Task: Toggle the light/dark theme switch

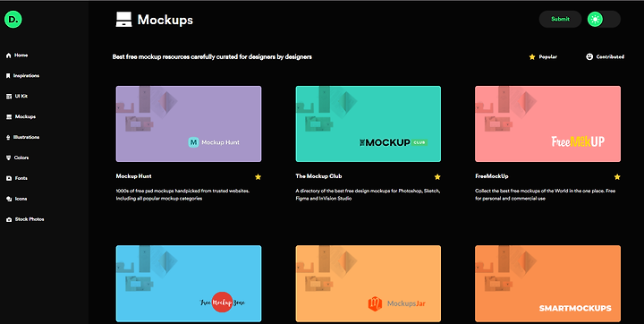Action: pos(604,20)
